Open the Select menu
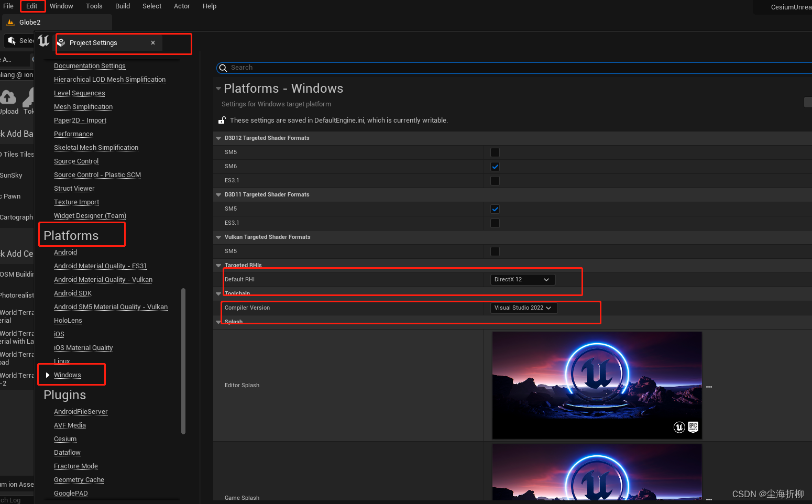812x504 pixels. (152, 6)
